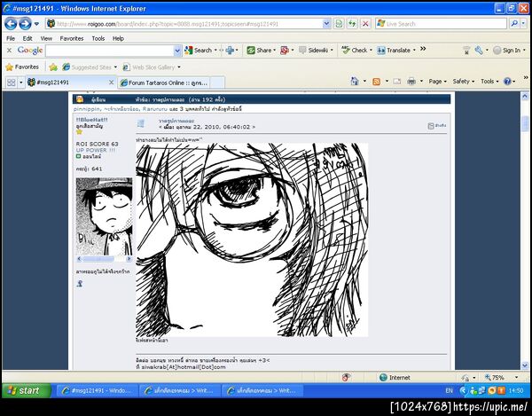Add page to Favorites bar star icon
The image size is (532, 416).
tap(53, 67)
